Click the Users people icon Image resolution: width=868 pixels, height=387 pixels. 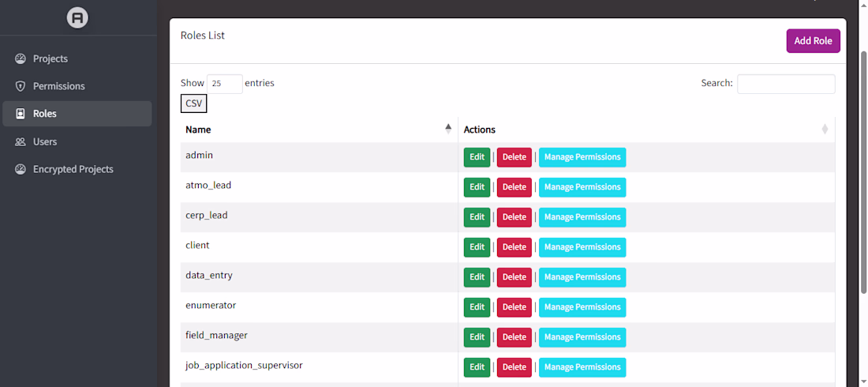[x=21, y=142]
